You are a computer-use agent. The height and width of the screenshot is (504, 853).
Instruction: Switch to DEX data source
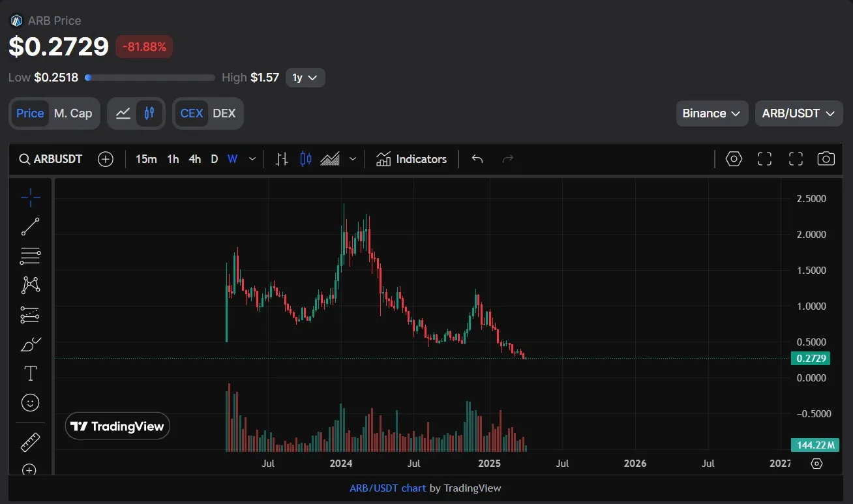[224, 113]
